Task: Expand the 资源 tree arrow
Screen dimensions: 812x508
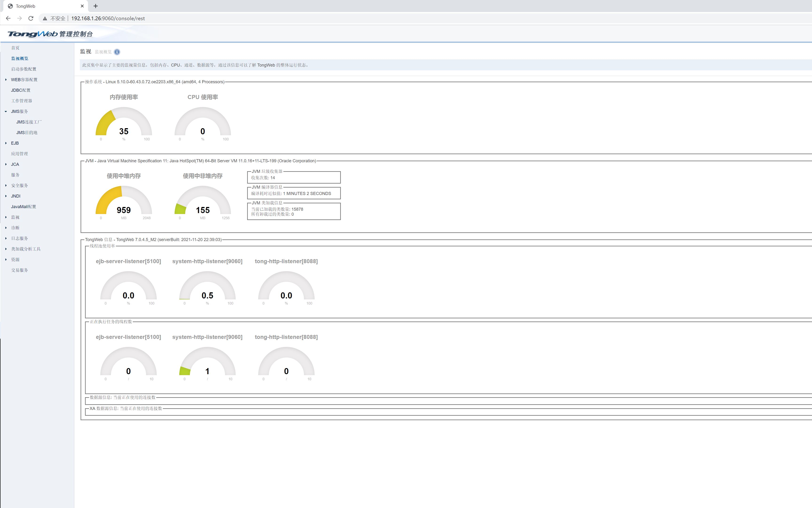Action: pos(6,259)
